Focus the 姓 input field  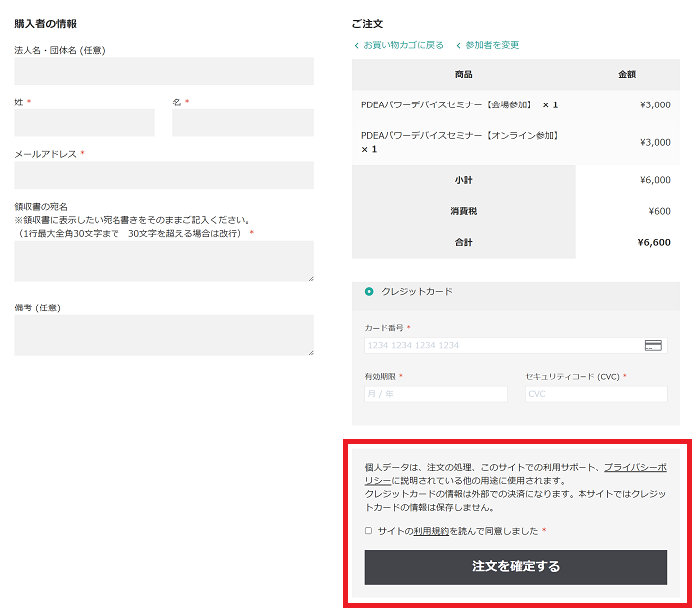(x=85, y=123)
